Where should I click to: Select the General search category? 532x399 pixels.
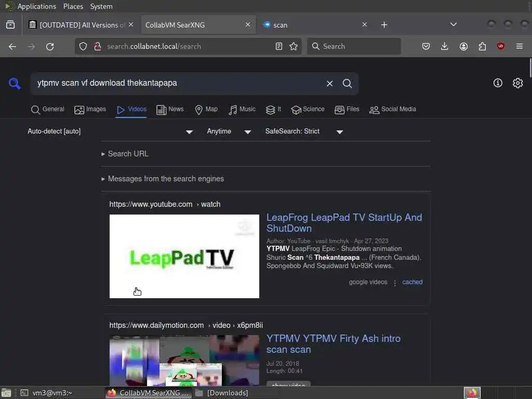pos(47,109)
